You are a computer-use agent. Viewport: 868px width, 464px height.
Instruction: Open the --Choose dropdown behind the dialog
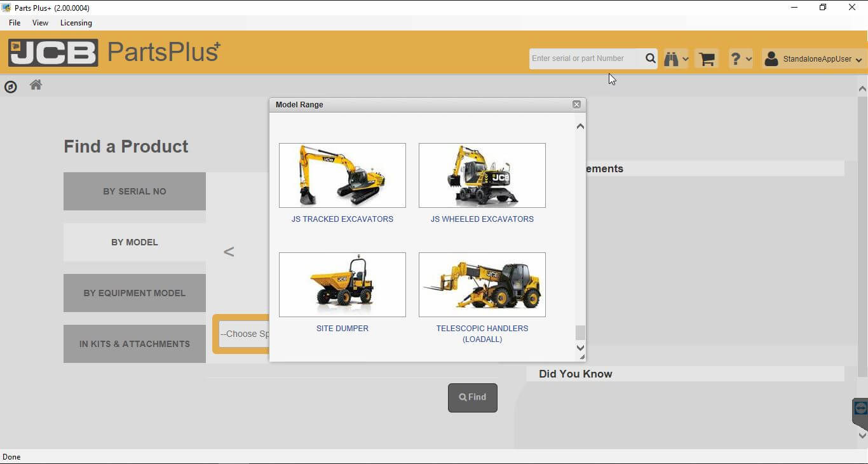[x=244, y=334]
